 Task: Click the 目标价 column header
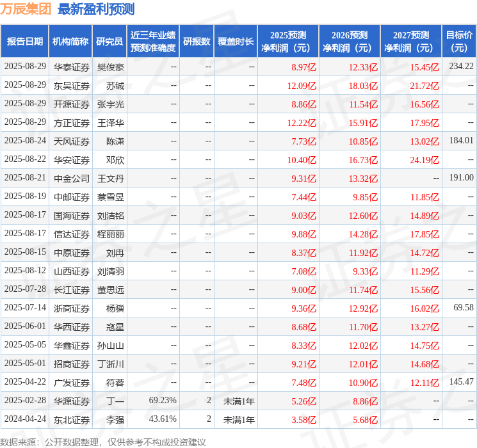459,41
